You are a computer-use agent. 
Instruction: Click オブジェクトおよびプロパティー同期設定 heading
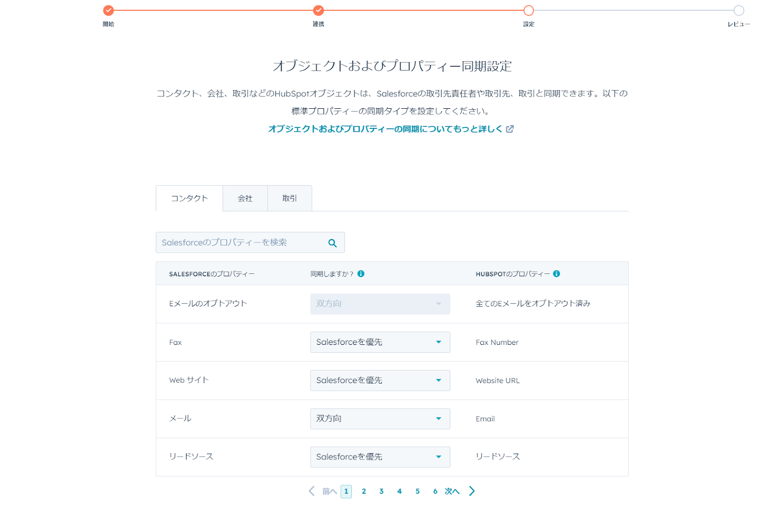point(392,66)
